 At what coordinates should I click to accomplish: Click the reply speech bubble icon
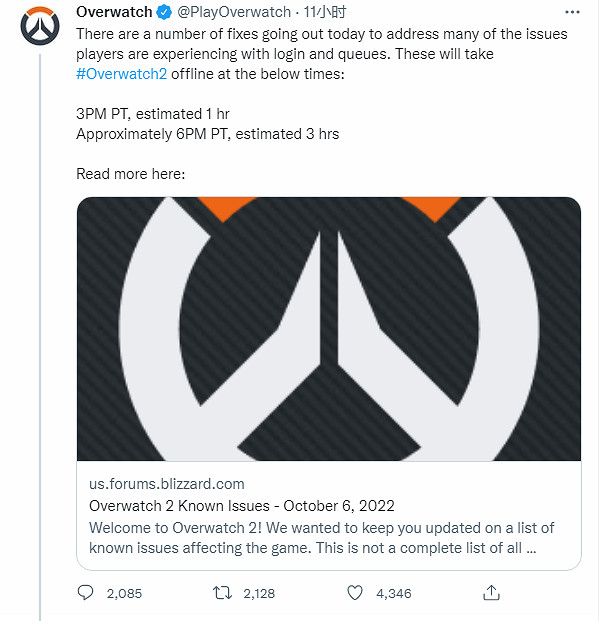click(85, 593)
